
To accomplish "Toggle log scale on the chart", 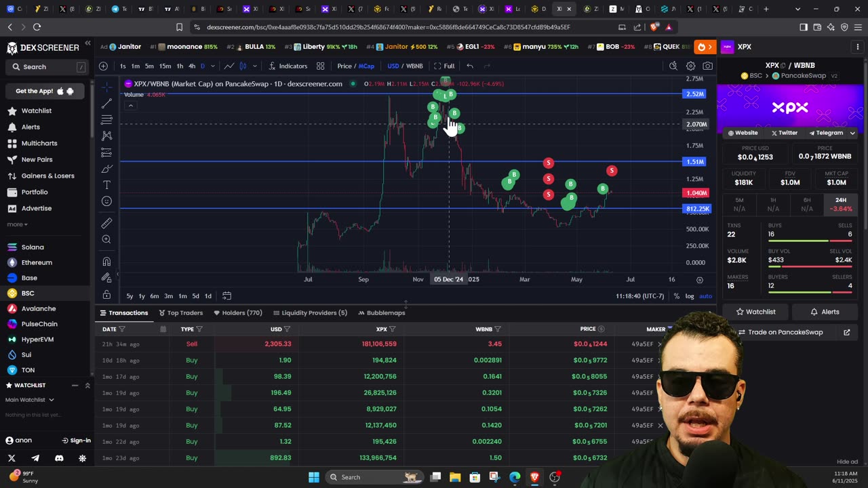I will pyautogui.click(x=690, y=296).
